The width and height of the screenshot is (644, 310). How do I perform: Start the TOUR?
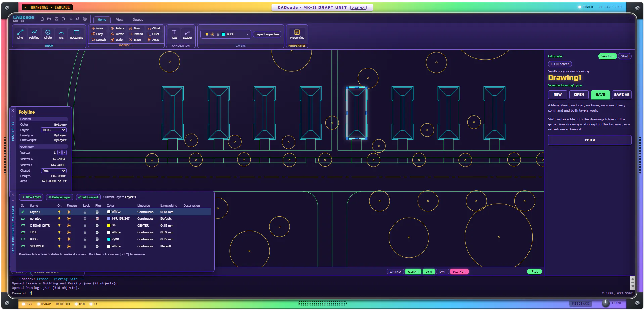[590, 140]
